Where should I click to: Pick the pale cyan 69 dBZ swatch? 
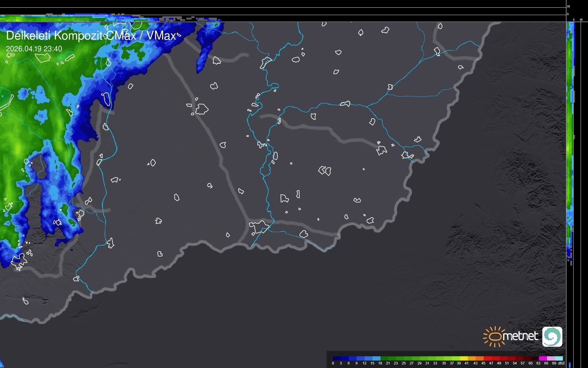coord(559,358)
